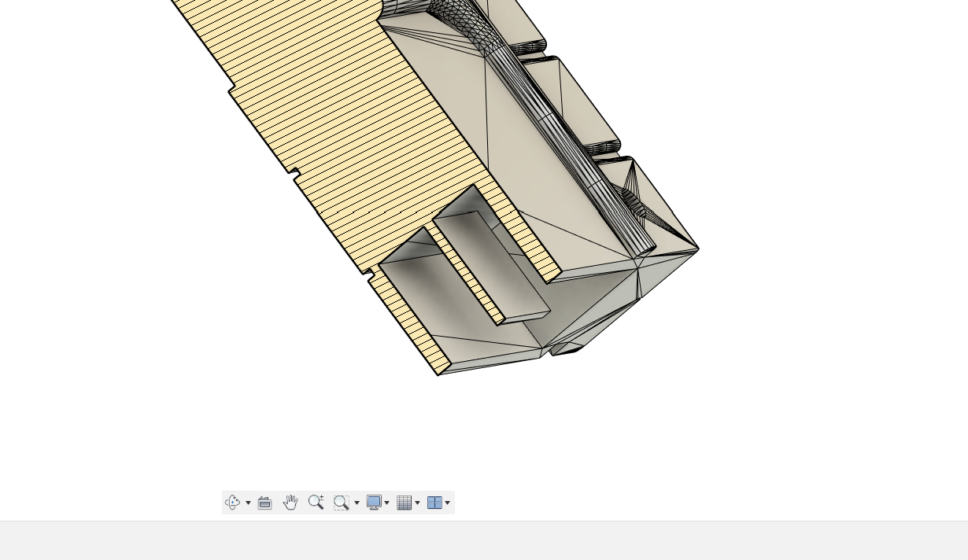Screen dimensions: 968x560
Task: Open the Orbit tool dropdown arrow
Action: pos(248,503)
